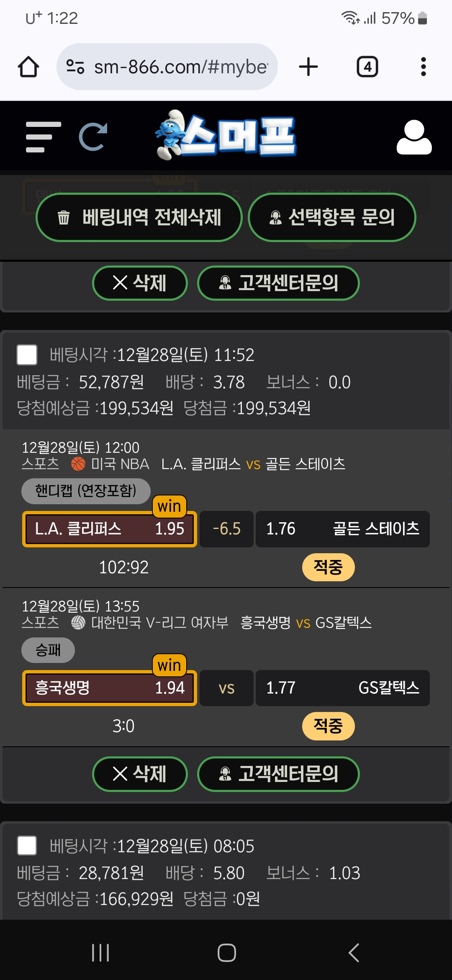Click 선택항목 문의 button
The height and width of the screenshot is (980, 452).
pyautogui.click(x=332, y=217)
